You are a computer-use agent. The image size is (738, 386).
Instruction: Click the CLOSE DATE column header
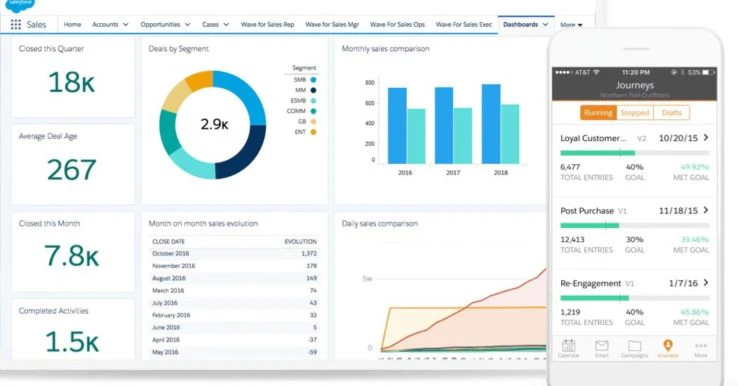pos(168,241)
